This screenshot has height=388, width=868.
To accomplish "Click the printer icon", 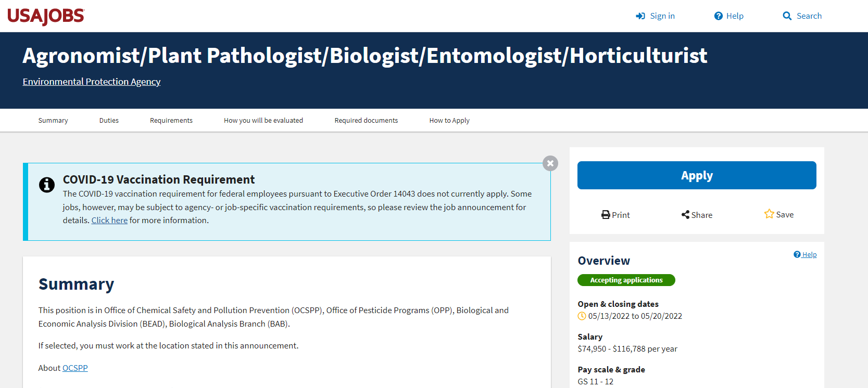I will coord(606,215).
